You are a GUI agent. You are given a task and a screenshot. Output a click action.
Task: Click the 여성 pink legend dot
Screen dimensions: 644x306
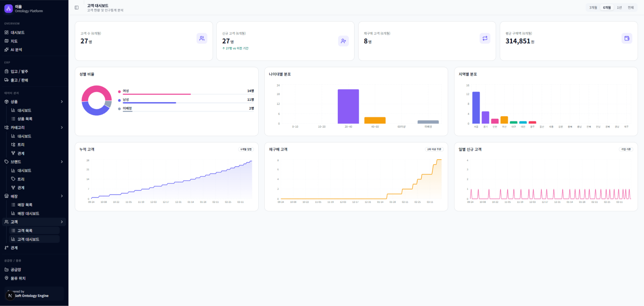[x=119, y=92]
